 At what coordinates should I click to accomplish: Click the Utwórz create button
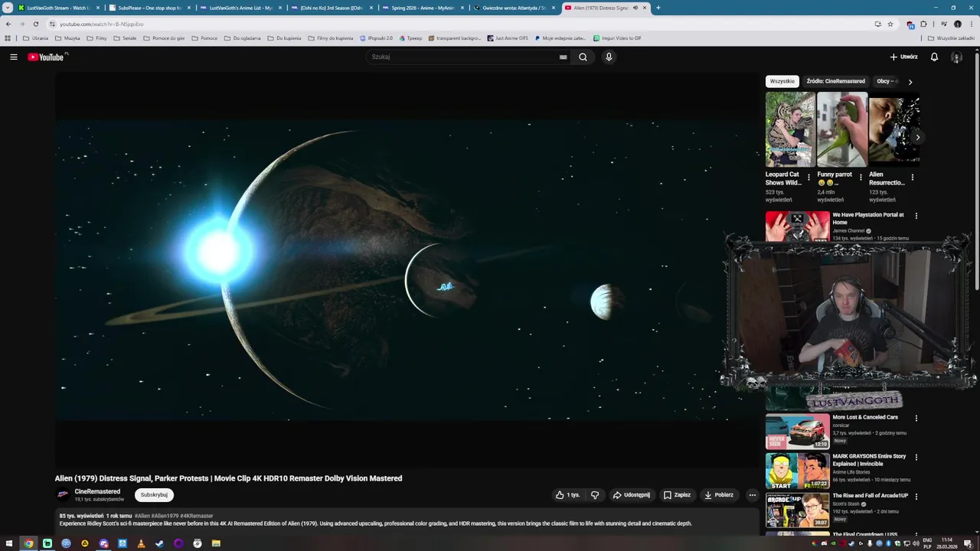903,57
